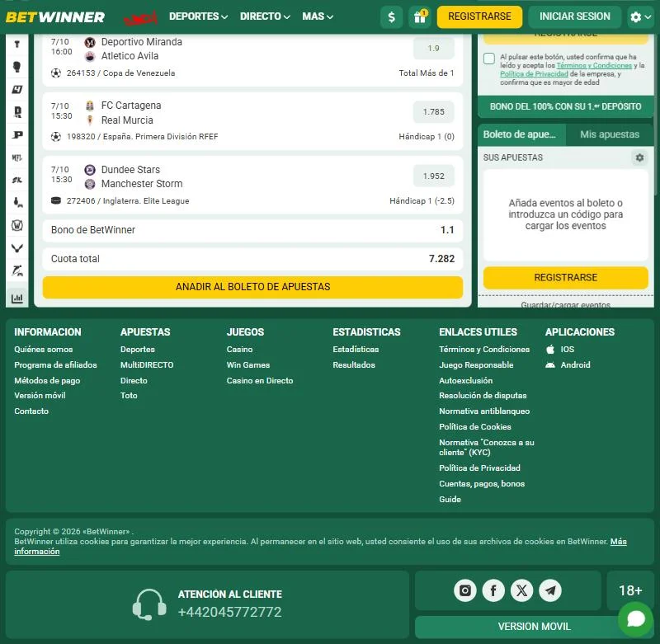Select odds 1.785 for FC Cartagena
This screenshot has height=644, width=660.
pyautogui.click(x=434, y=112)
